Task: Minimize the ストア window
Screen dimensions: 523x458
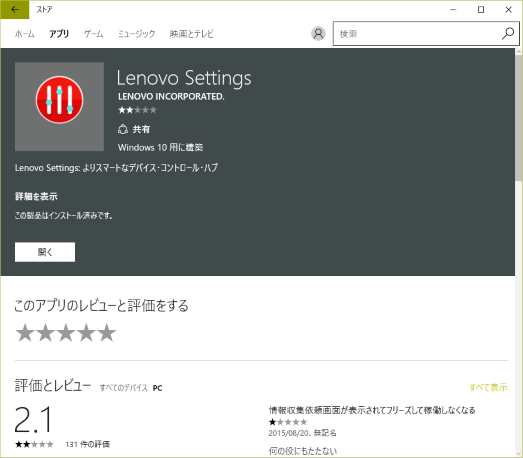Action: [x=453, y=10]
